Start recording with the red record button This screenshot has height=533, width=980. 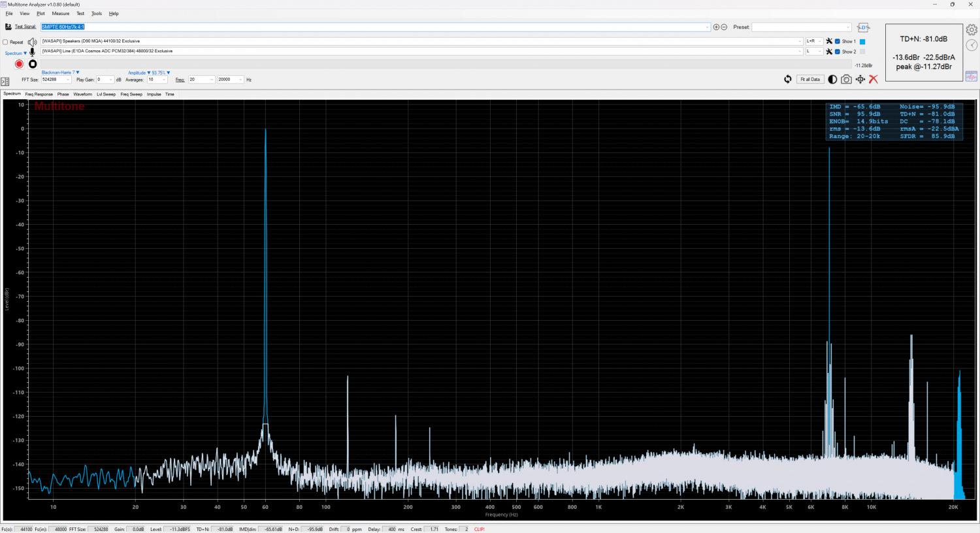(19, 64)
